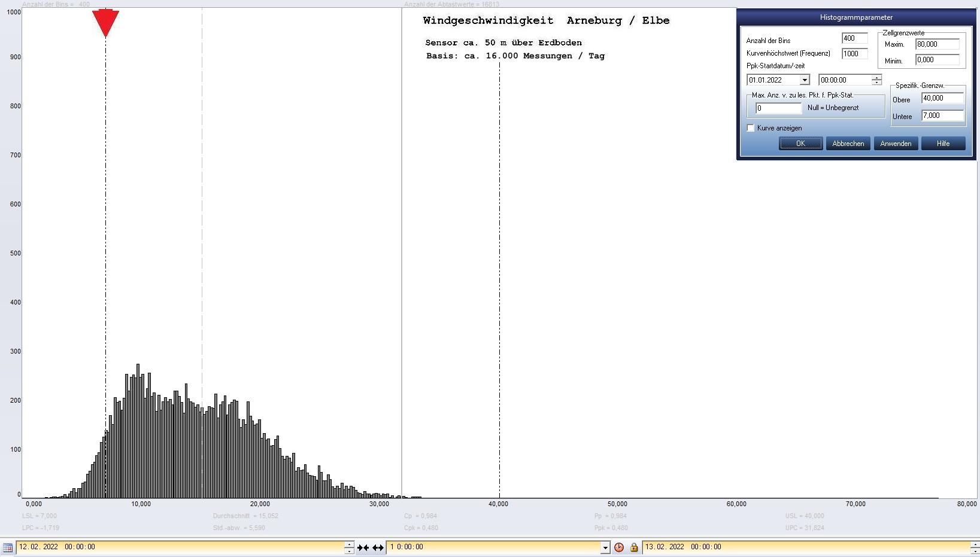
Task: Expand the time span dropdown showing 1 0:00:00
Action: coord(605,547)
